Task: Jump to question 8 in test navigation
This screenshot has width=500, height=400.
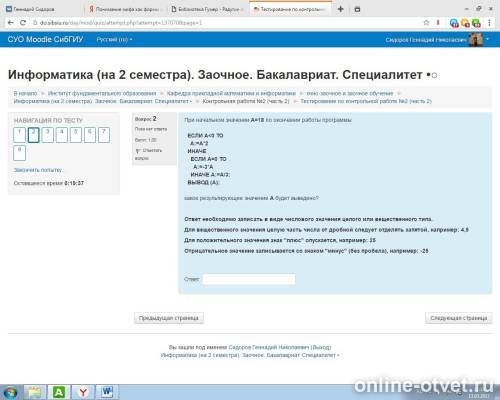Action: pyautogui.click(x=19, y=153)
